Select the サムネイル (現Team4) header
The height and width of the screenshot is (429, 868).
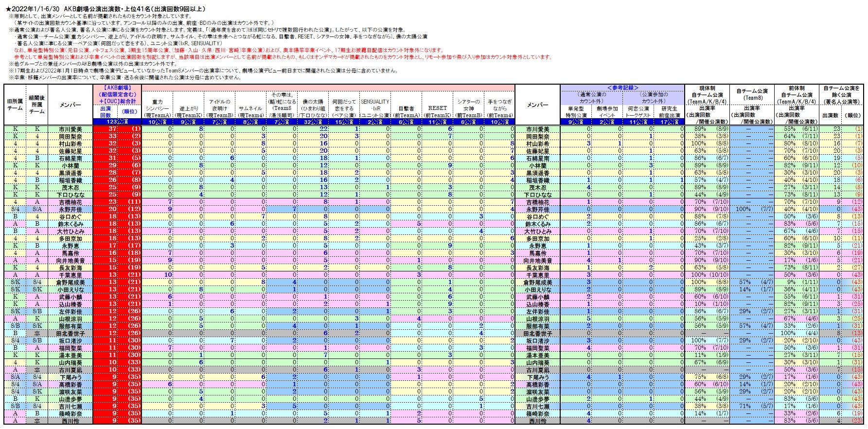(250, 108)
